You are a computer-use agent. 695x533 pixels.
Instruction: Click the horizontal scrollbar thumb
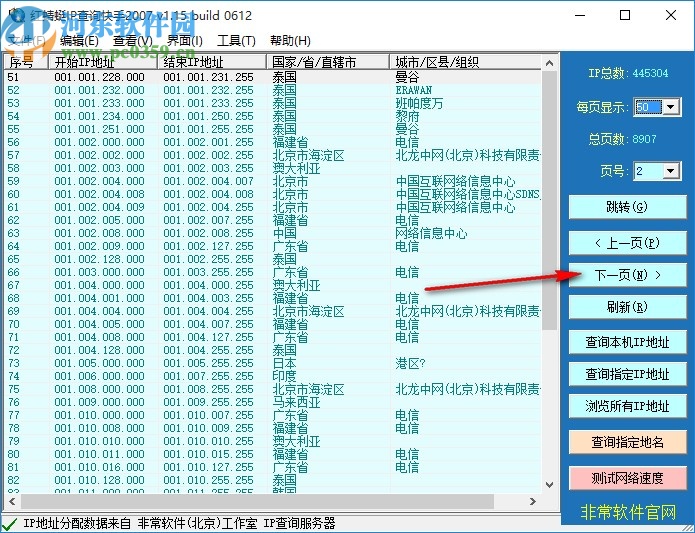point(257,502)
